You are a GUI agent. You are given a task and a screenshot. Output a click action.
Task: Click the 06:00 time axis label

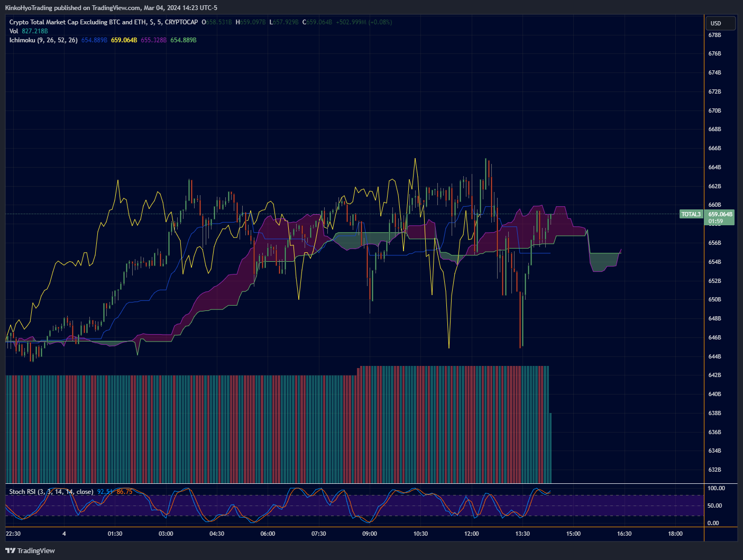tap(268, 534)
